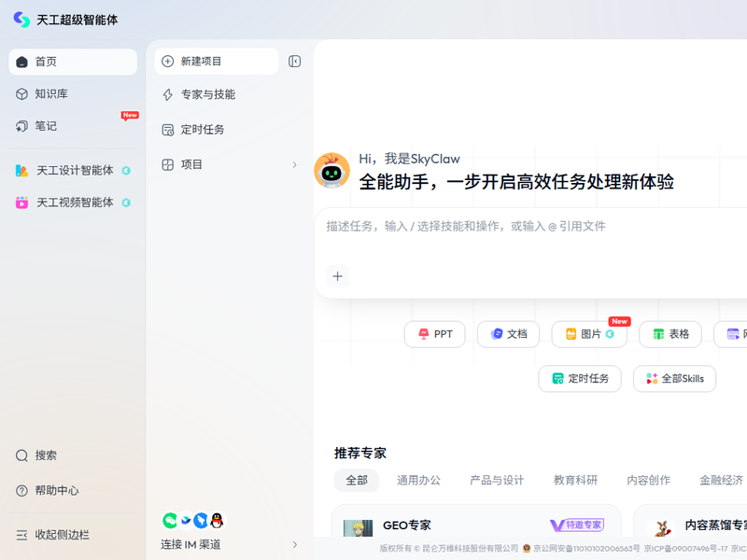
Task: Switch to the 通用办公 tab
Action: 418,481
